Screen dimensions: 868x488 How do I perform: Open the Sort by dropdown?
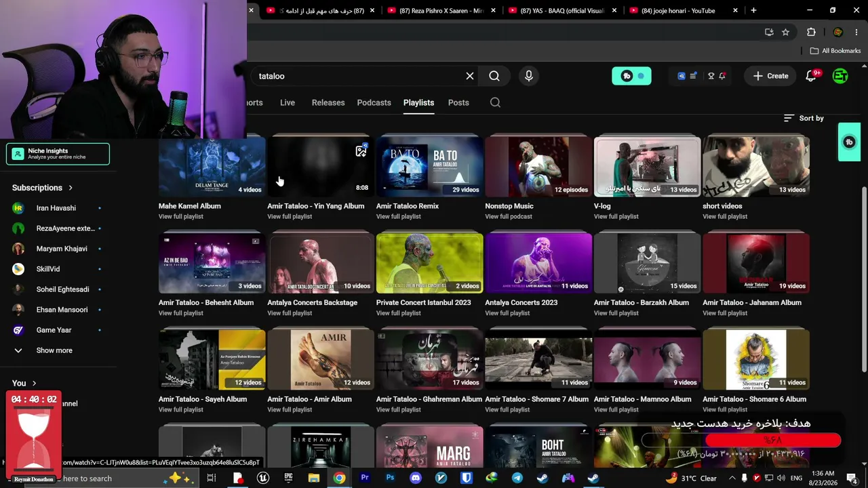coord(804,118)
